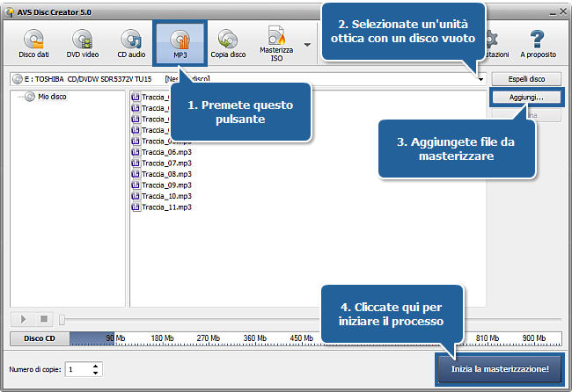Click the Numero di copie input field
The height and width of the screenshot is (392, 572).
coord(78,369)
